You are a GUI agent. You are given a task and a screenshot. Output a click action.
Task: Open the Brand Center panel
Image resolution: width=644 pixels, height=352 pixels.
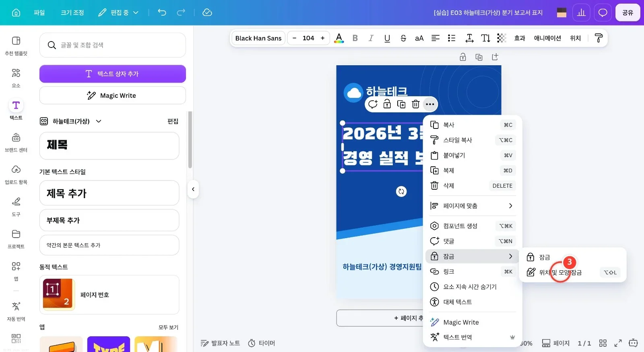(x=16, y=142)
